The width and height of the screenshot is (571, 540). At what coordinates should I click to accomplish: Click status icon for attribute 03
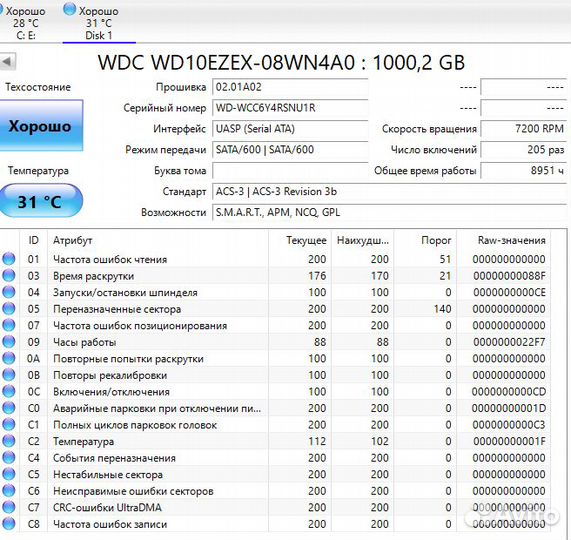pos(9,275)
